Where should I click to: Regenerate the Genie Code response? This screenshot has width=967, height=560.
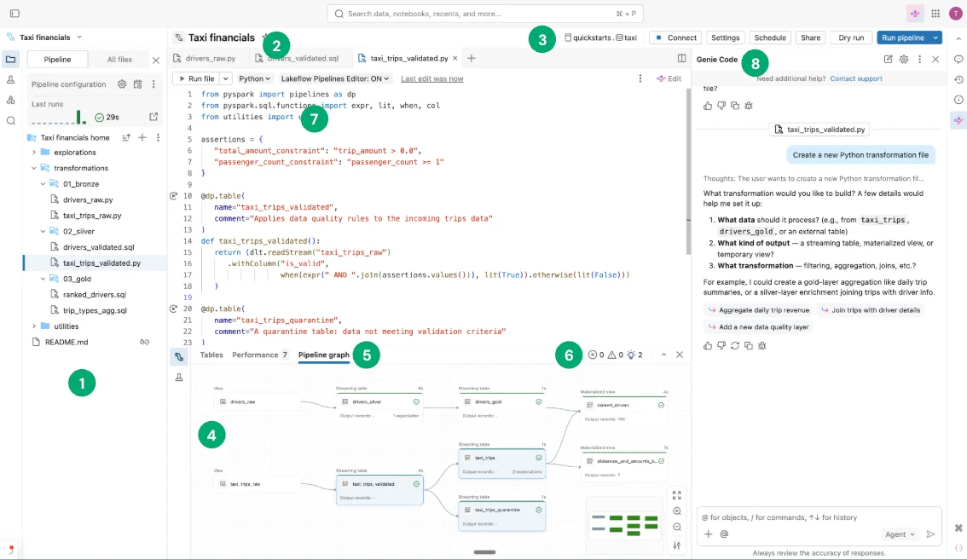click(734, 346)
